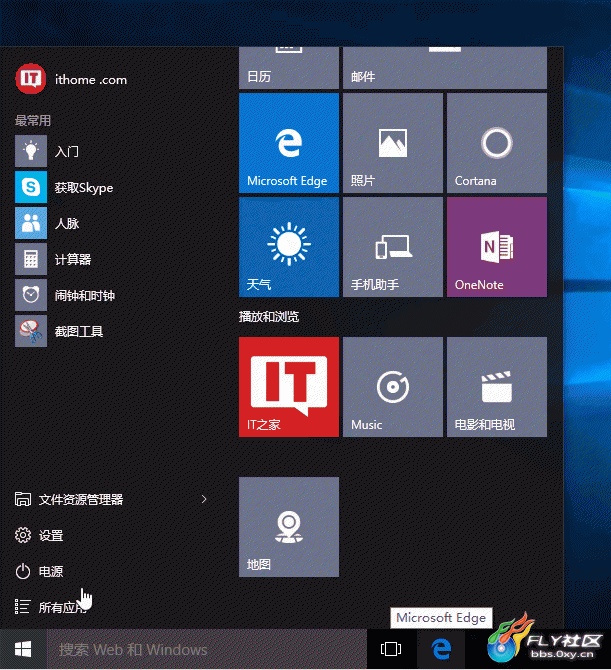This screenshot has height=670, width=611.
Task: Click the Windows Start button
Action: click(23, 649)
